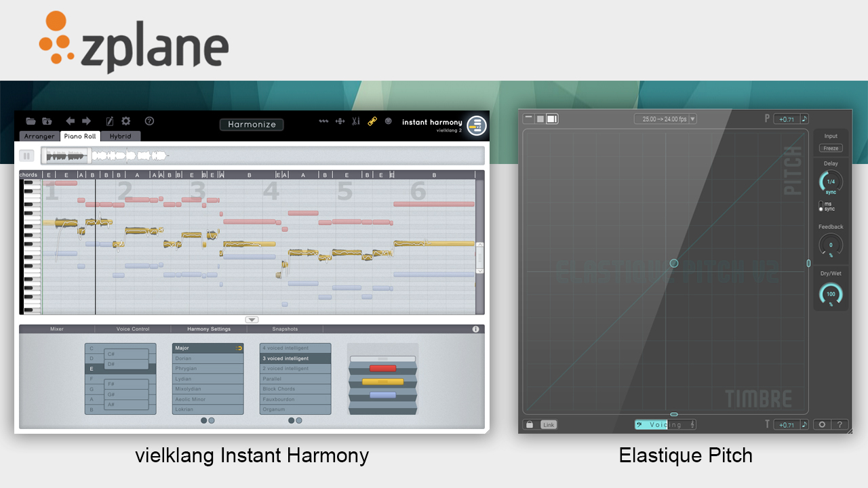The width and height of the screenshot is (868, 488).
Task: Click the timbre value field at bottom
Action: 787,425
